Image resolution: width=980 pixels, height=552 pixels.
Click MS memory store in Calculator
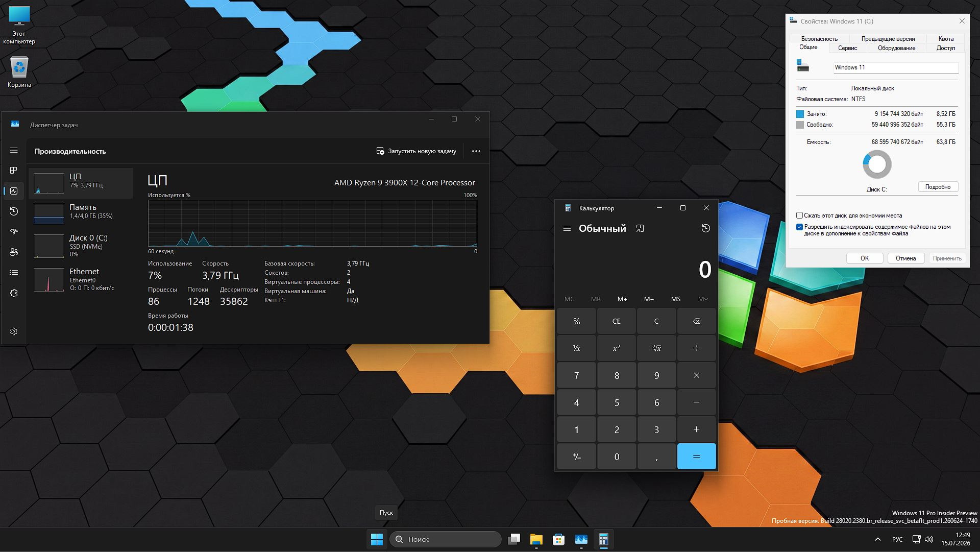(x=675, y=299)
